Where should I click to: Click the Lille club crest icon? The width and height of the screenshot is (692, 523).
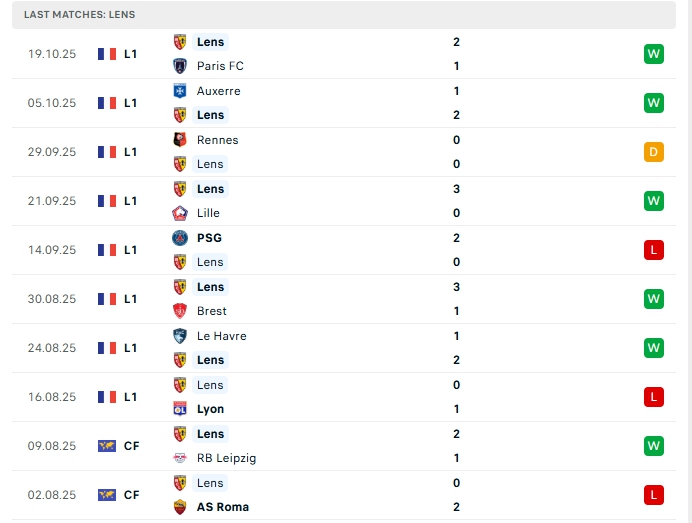[180, 213]
